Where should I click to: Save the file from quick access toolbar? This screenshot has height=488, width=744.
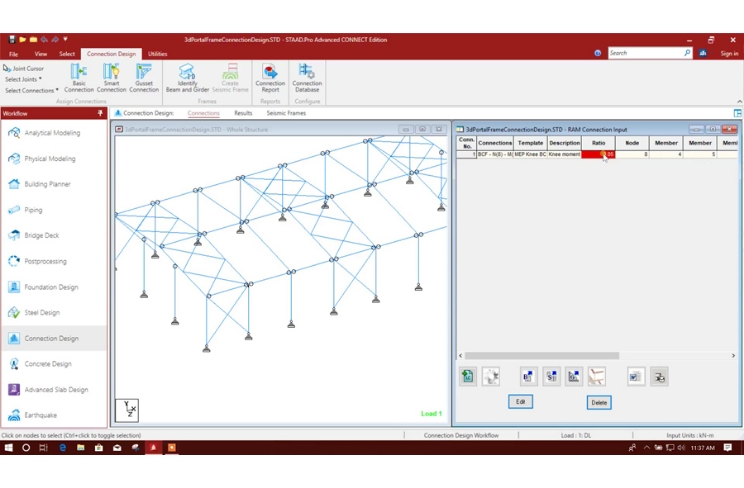pyautogui.click(x=12, y=39)
